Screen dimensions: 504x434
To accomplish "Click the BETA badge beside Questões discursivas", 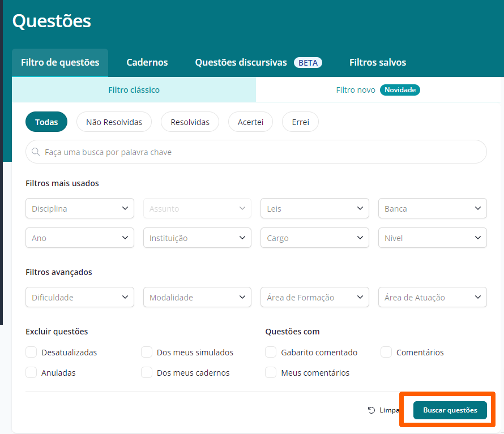I will pos(308,63).
